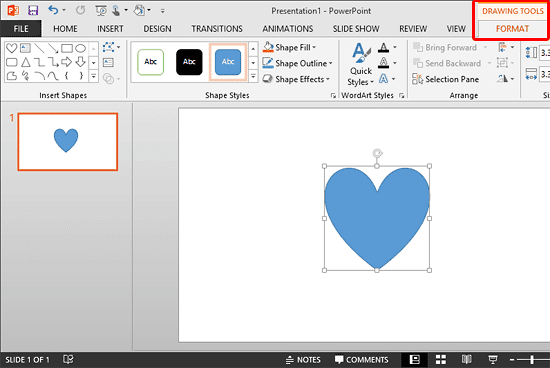Screen dimensions: 550x368
Task: Switch to the REVIEW tab
Action: click(x=413, y=29)
